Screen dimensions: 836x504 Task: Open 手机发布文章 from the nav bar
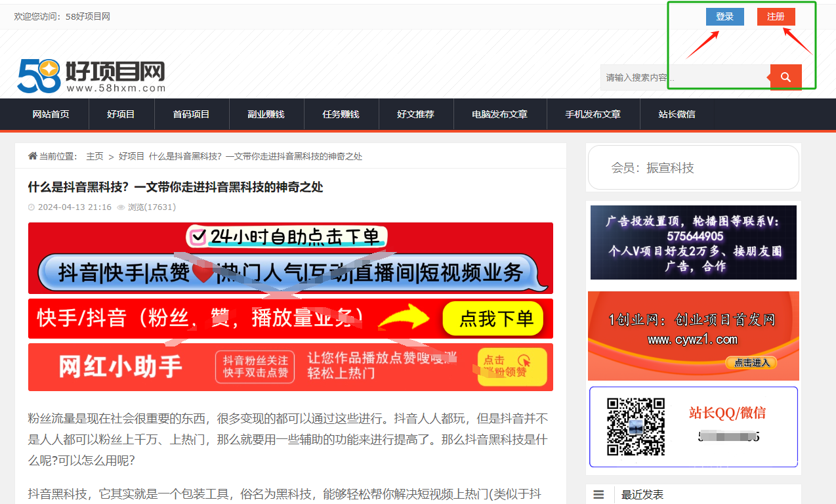[x=593, y=114]
